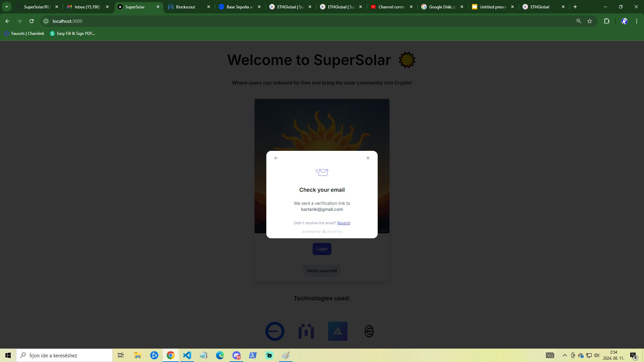Open Google Chrome from the taskbar
644x362 pixels.
[x=170, y=355]
